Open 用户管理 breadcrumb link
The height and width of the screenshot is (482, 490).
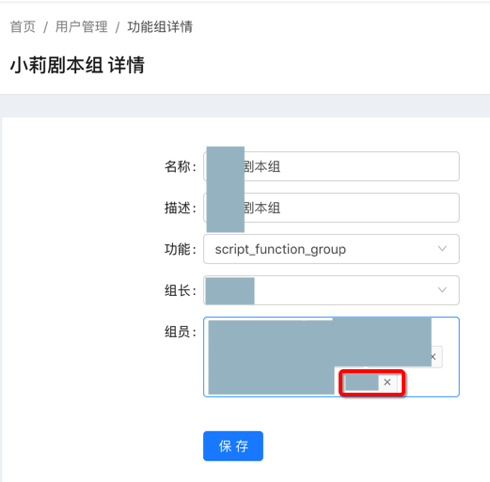pos(81,27)
